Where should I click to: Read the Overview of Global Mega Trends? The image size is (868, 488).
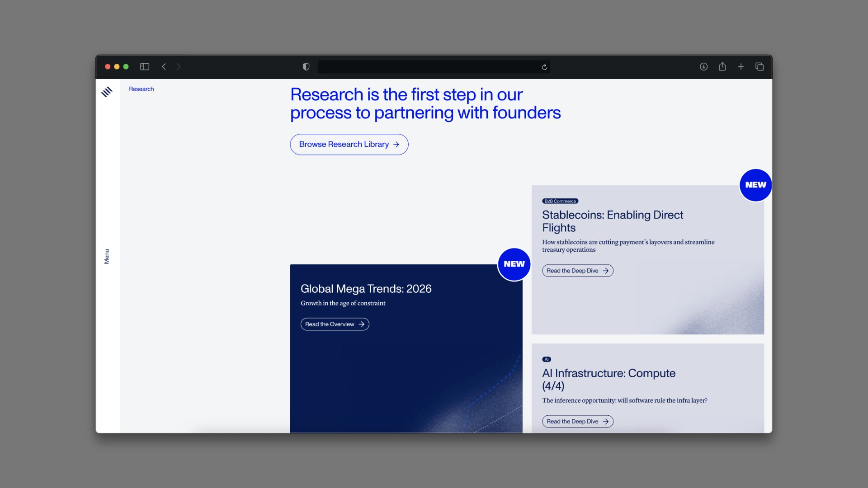pos(335,324)
